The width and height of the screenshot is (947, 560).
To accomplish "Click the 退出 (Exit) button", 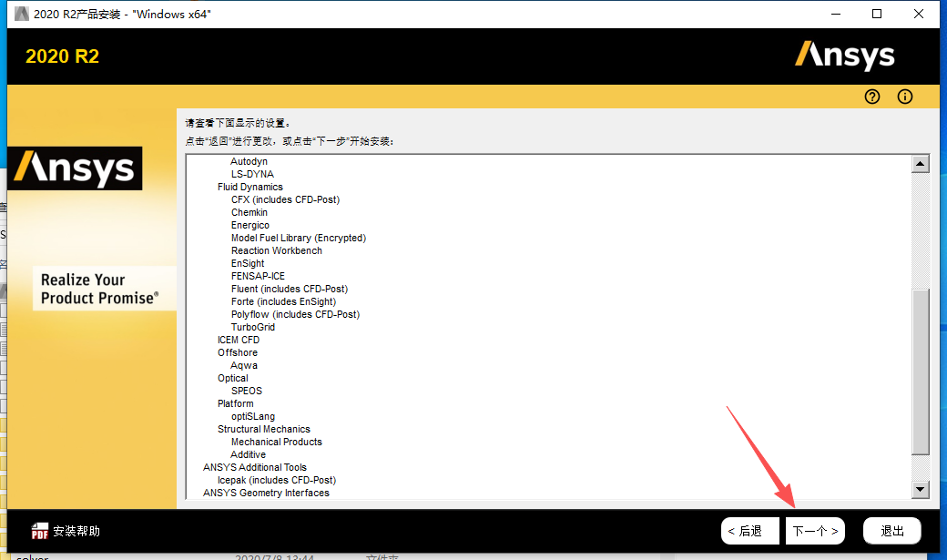I will coord(891,530).
